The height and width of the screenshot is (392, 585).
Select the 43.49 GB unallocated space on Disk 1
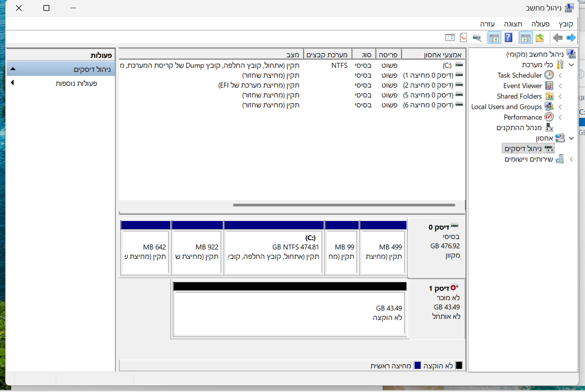pyautogui.click(x=289, y=313)
